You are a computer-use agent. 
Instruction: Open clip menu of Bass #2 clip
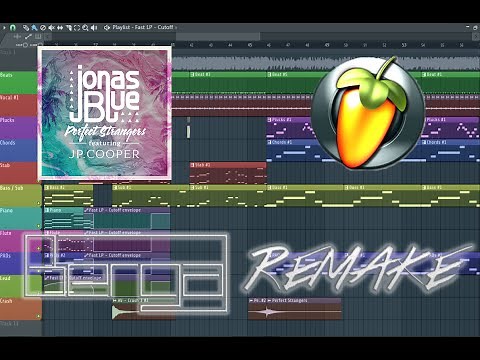coord(47,187)
